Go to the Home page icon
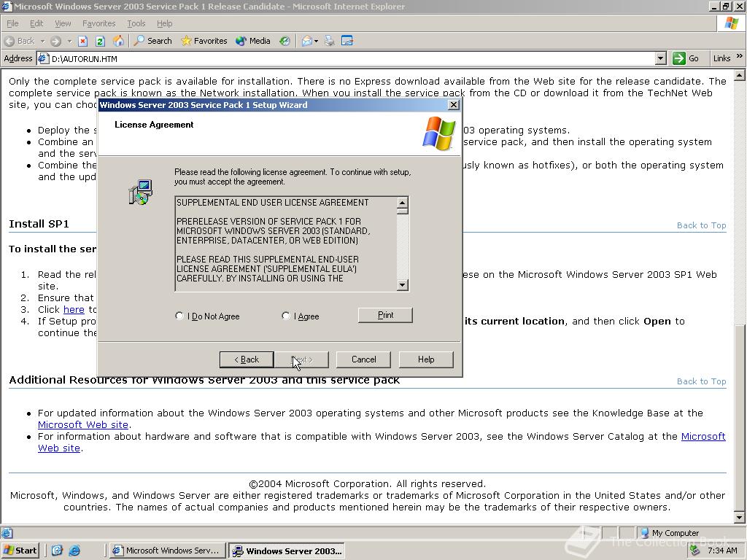Image resolution: width=747 pixels, height=560 pixels. pyautogui.click(x=118, y=41)
